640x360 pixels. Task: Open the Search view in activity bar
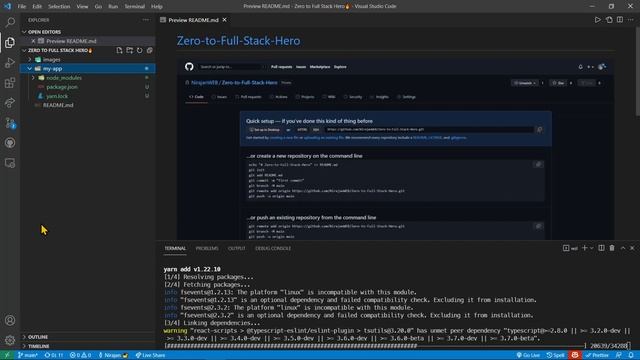pyautogui.click(x=10, y=22)
